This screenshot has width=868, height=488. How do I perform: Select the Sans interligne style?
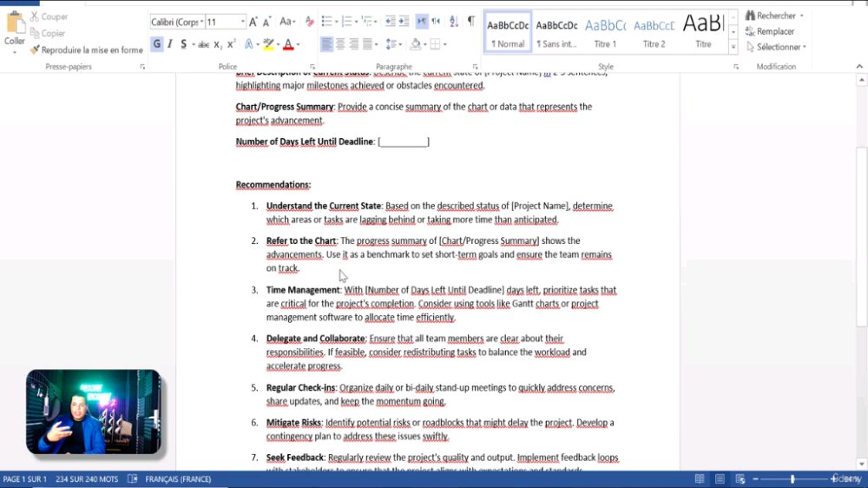(x=556, y=33)
